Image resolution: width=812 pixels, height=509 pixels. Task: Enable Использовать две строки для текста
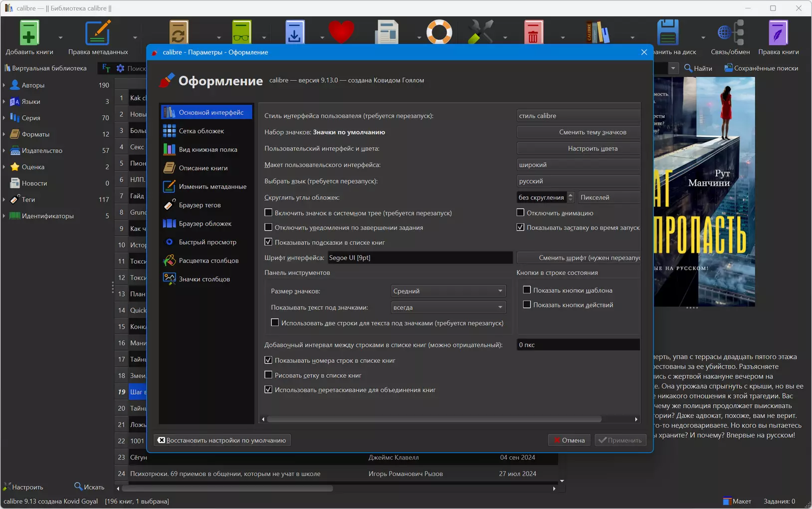tap(275, 322)
